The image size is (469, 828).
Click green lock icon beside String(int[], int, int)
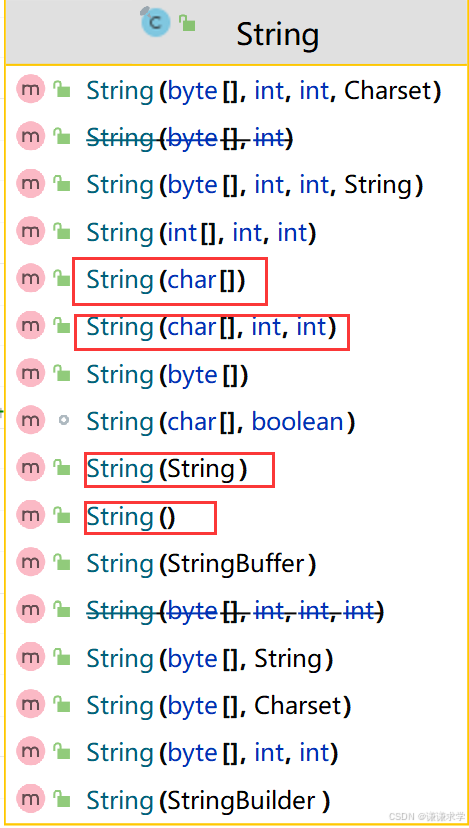click(x=62, y=232)
